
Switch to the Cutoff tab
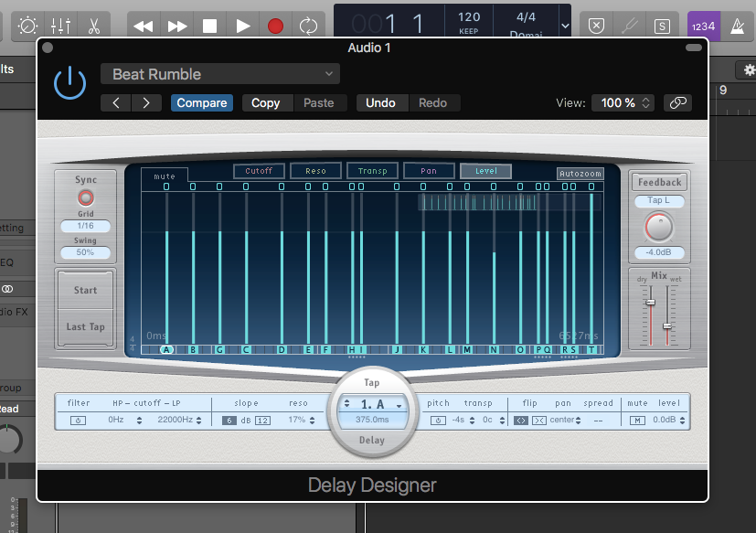point(259,171)
